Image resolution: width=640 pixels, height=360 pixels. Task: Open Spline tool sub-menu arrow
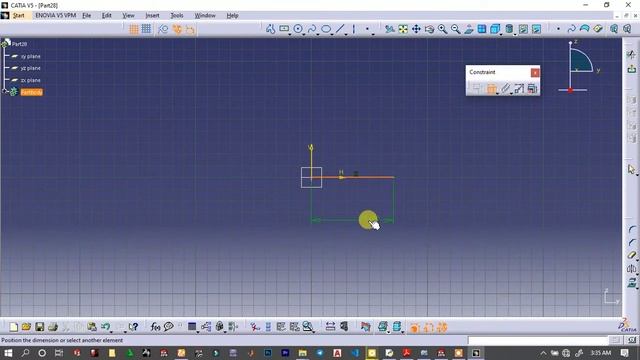pos(318,34)
